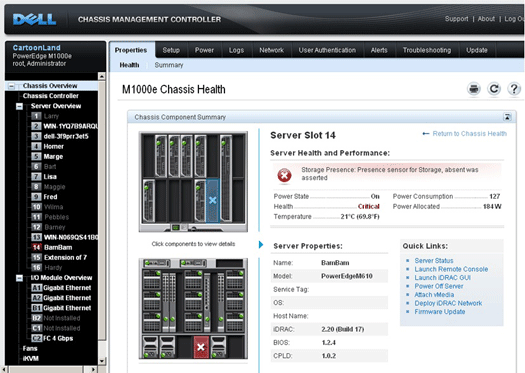This screenshot has height=373, width=525.
Task: Select the tall blade on the right of front chassis view
Action: tap(226, 178)
